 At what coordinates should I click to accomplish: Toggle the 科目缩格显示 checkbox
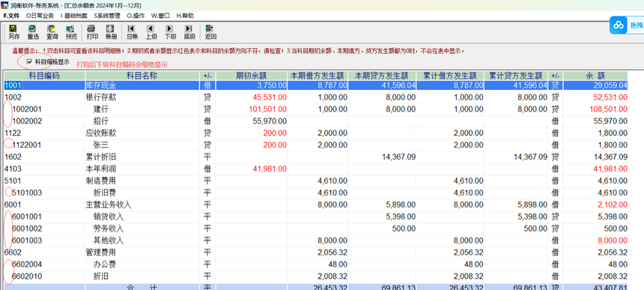click(x=29, y=61)
